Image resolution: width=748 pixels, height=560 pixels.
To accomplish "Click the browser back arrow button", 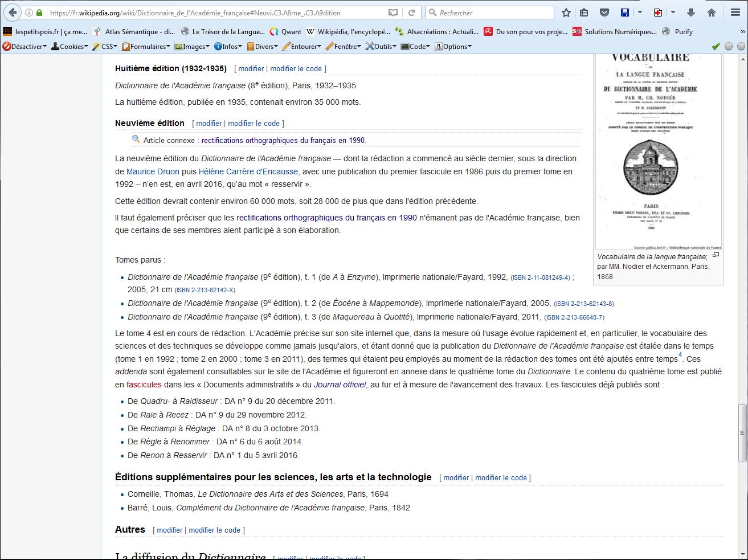I will pos(12,13).
